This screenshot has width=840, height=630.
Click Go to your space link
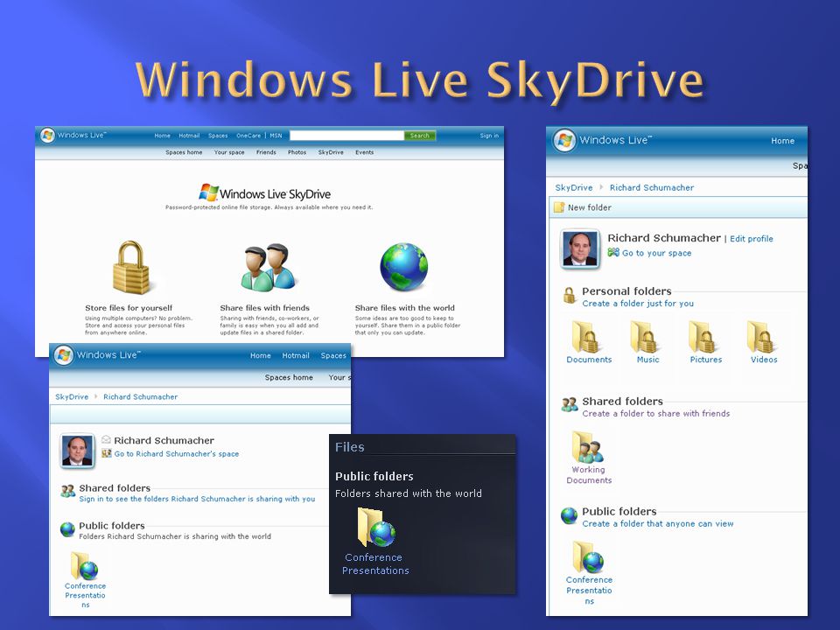click(x=657, y=253)
